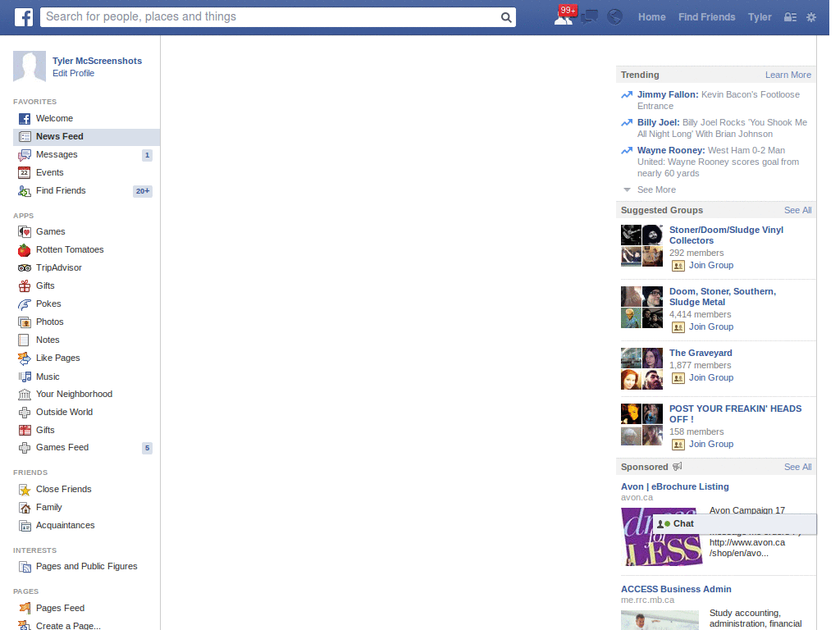Click Learn More in Trending header

788,75
